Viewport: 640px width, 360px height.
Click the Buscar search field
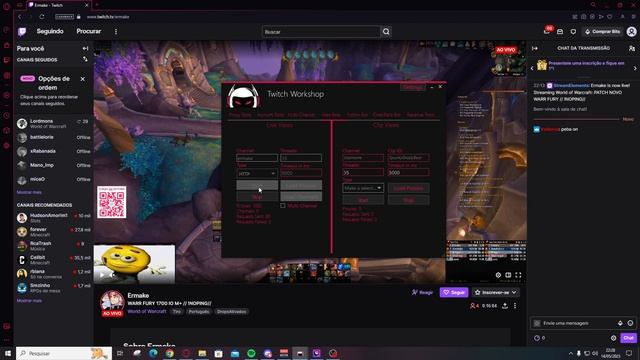[x=321, y=31]
